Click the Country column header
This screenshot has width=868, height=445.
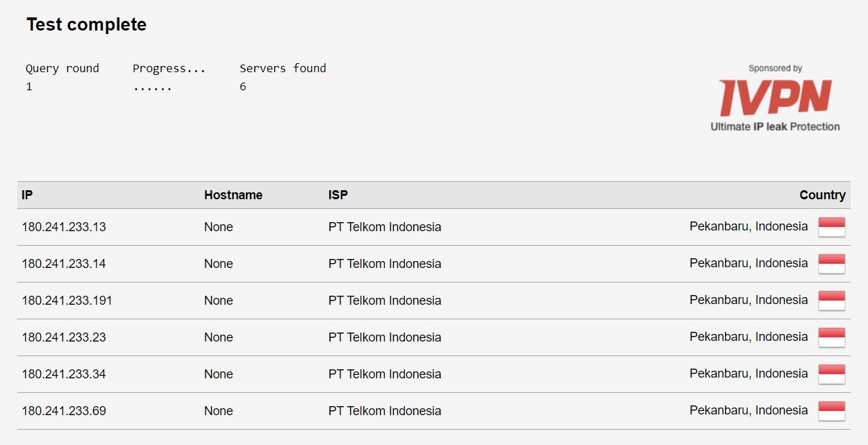pos(822,195)
